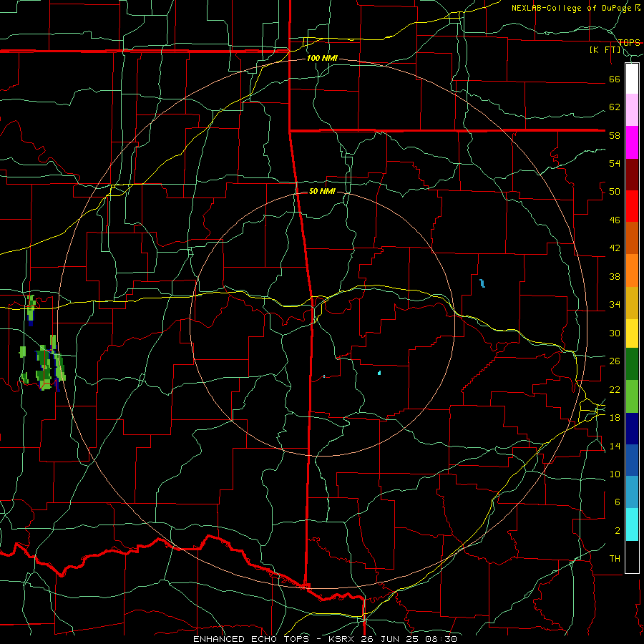The height and width of the screenshot is (644, 644).
Task: Click the legend value 62
Action: pyautogui.click(x=615, y=107)
